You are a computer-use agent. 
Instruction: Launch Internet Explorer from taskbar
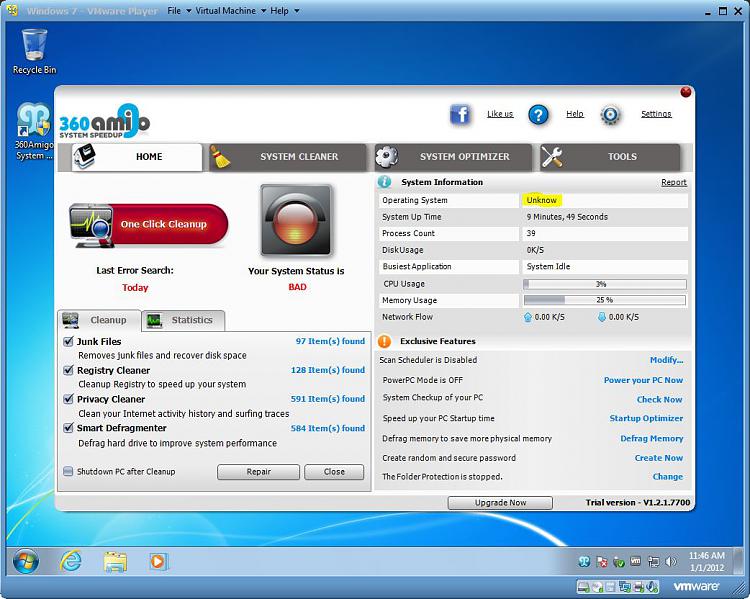71,561
